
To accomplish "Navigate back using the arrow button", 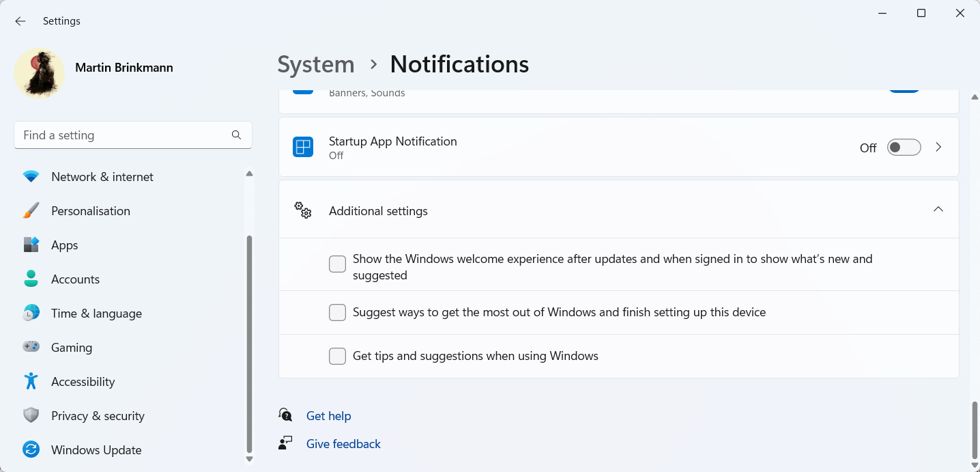I will coord(20,20).
